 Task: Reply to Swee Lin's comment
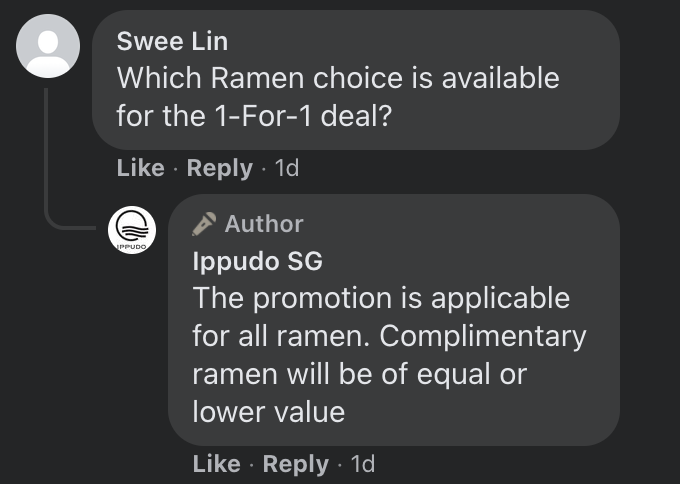219,168
